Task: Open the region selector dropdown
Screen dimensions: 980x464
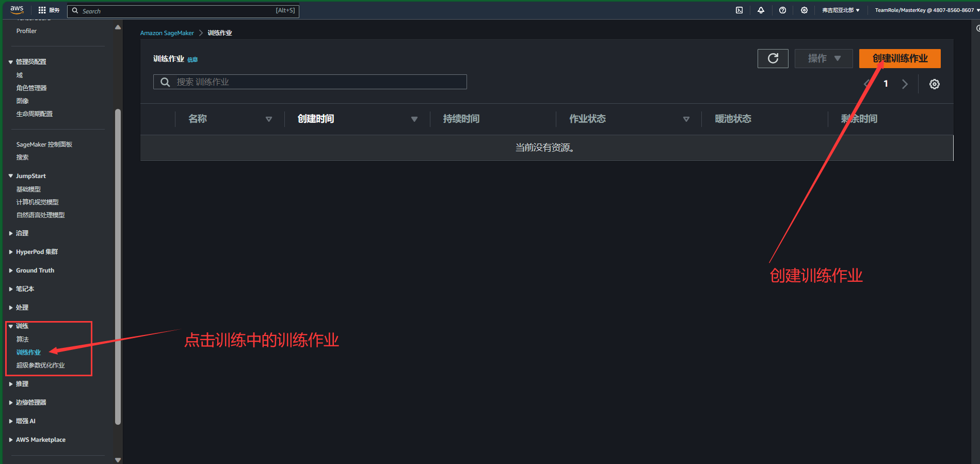Action: (x=841, y=10)
